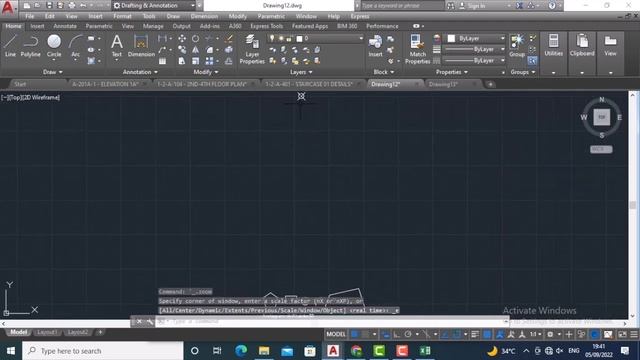The image size is (640, 360).
Task: Toggle lineweight display in status bar
Action: (475, 334)
